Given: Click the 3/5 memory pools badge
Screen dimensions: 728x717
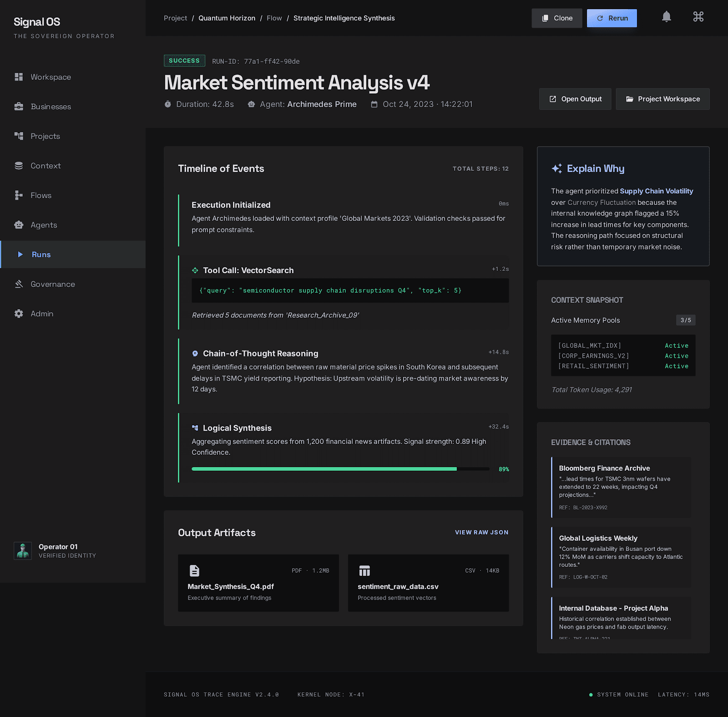Looking at the screenshot, I should tap(686, 320).
